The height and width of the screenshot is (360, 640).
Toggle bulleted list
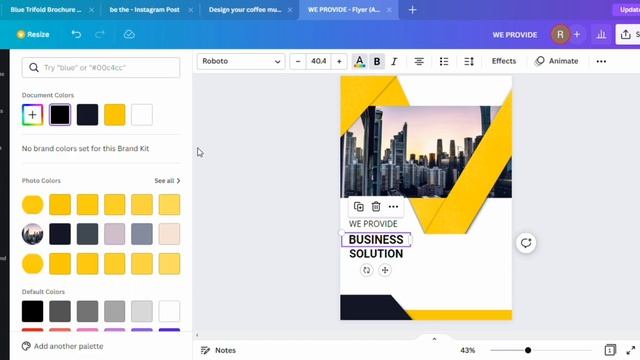pyautogui.click(x=444, y=62)
